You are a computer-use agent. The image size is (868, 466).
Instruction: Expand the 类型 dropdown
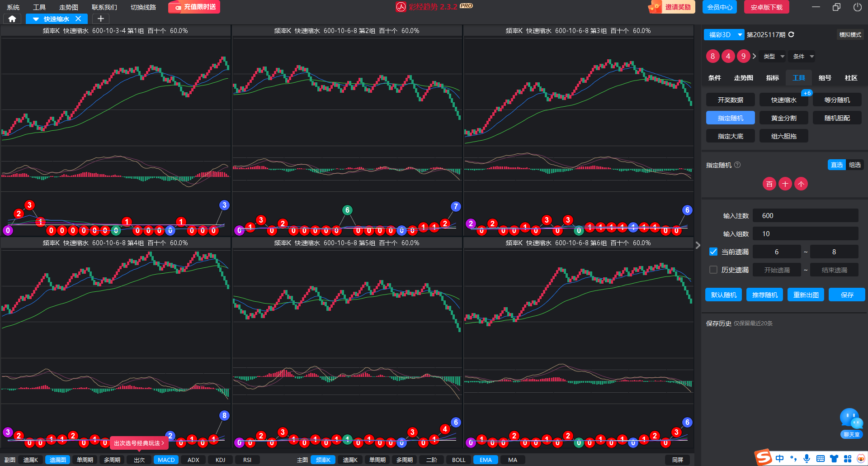[x=774, y=56]
